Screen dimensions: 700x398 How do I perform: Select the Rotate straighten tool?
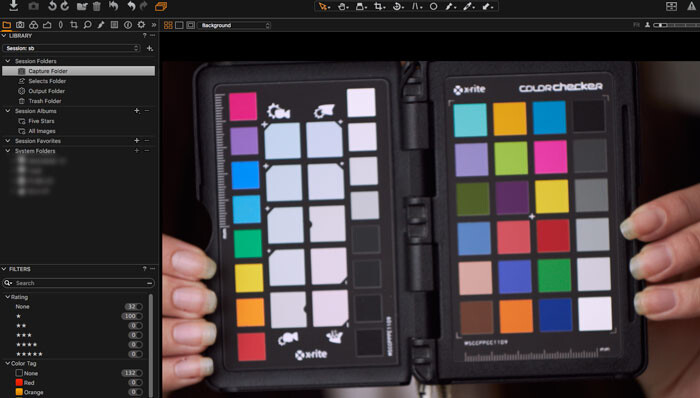[398, 7]
